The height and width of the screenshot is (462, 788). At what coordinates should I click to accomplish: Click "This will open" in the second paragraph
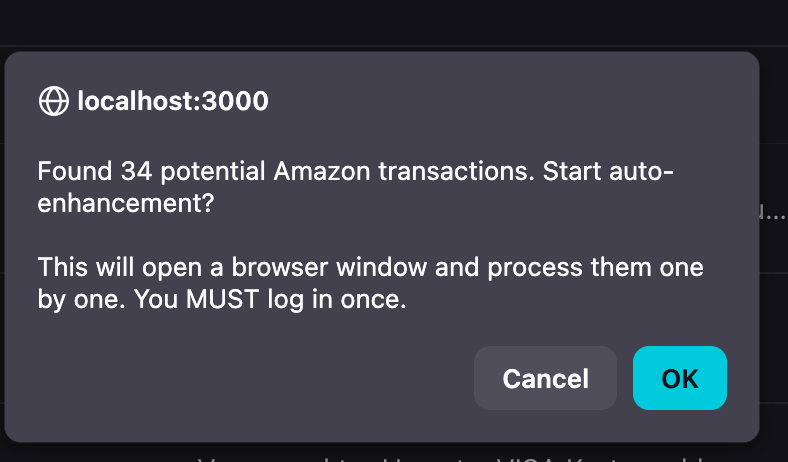[111, 269]
